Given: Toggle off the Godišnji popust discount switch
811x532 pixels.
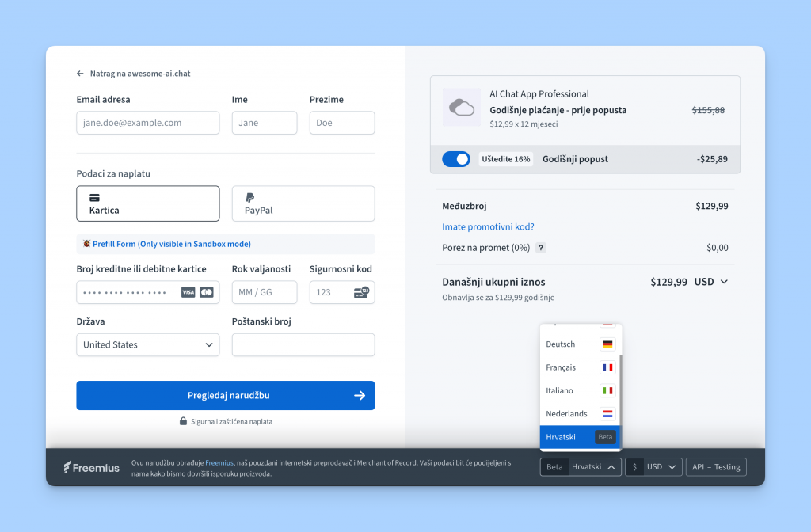Looking at the screenshot, I should (455, 158).
